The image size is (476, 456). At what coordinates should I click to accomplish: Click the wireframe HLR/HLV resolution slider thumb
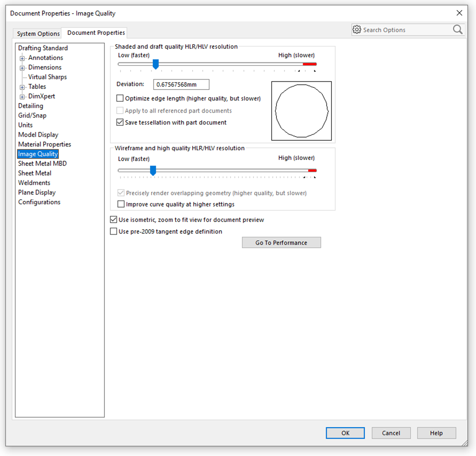point(153,171)
